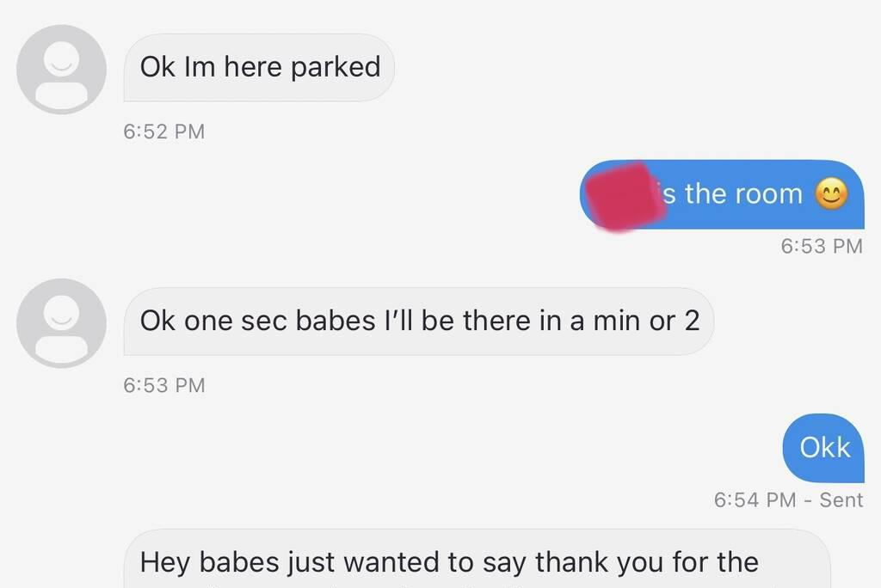Click the 6:54 PM time label
Viewport: 881px width, 588px height.
point(755,499)
